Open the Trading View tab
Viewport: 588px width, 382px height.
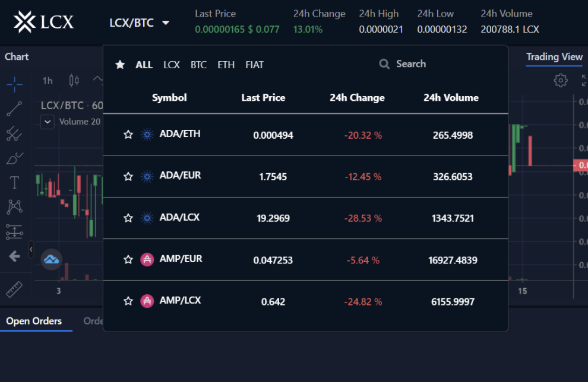point(554,57)
